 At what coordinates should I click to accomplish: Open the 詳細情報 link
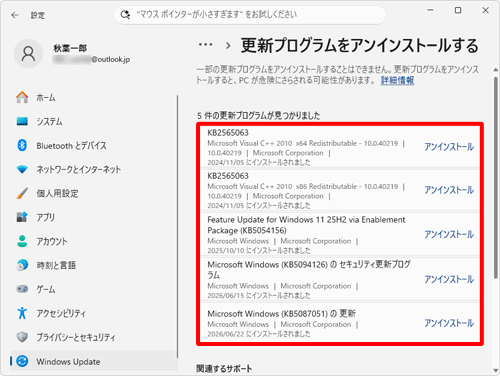tap(397, 80)
